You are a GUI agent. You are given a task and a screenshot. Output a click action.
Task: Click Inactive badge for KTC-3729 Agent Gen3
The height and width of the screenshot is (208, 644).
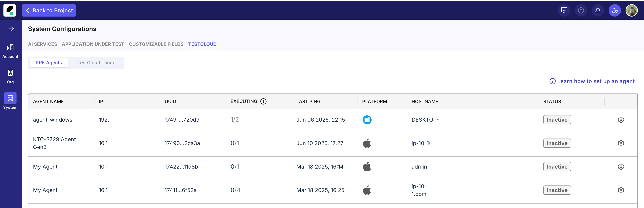coord(557,143)
